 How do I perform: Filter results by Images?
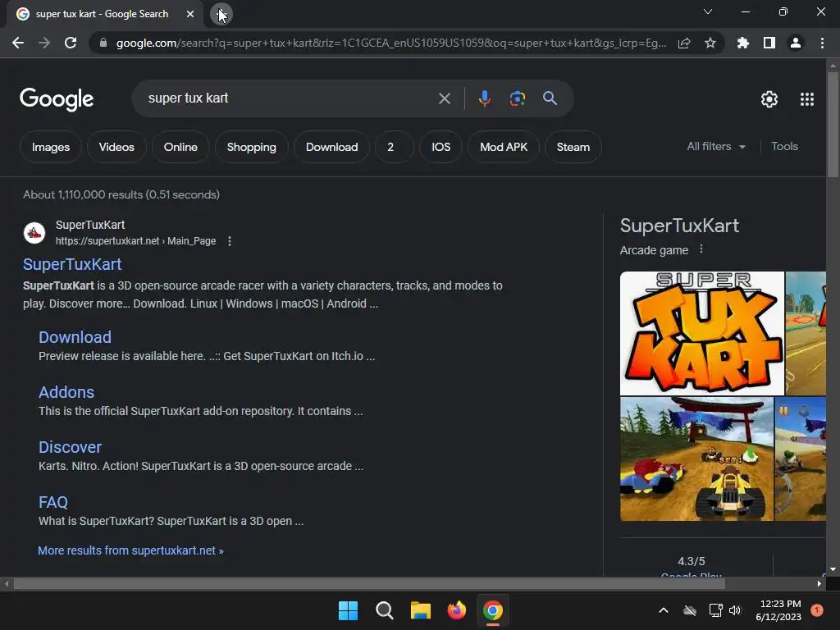pyautogui.click(x=50, y=147)
